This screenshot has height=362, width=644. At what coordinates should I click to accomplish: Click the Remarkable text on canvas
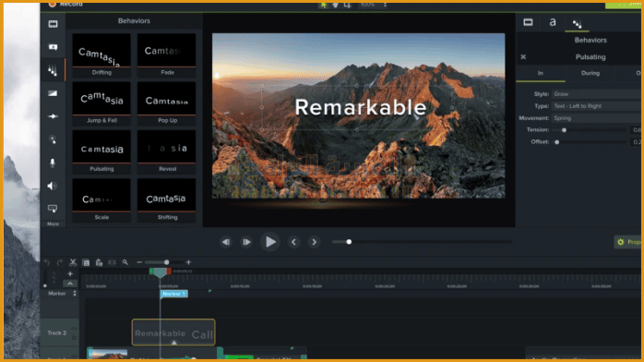[x=361, y=108]
